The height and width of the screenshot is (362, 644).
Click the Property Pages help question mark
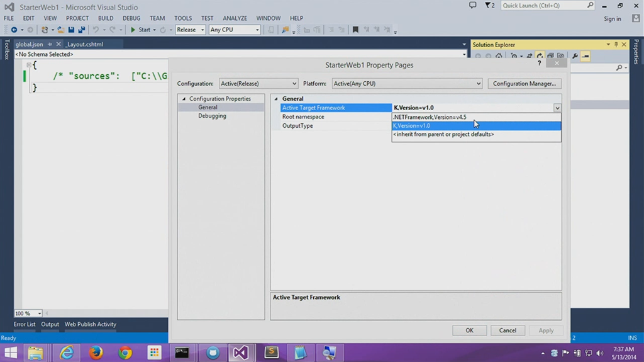[539, 63]
